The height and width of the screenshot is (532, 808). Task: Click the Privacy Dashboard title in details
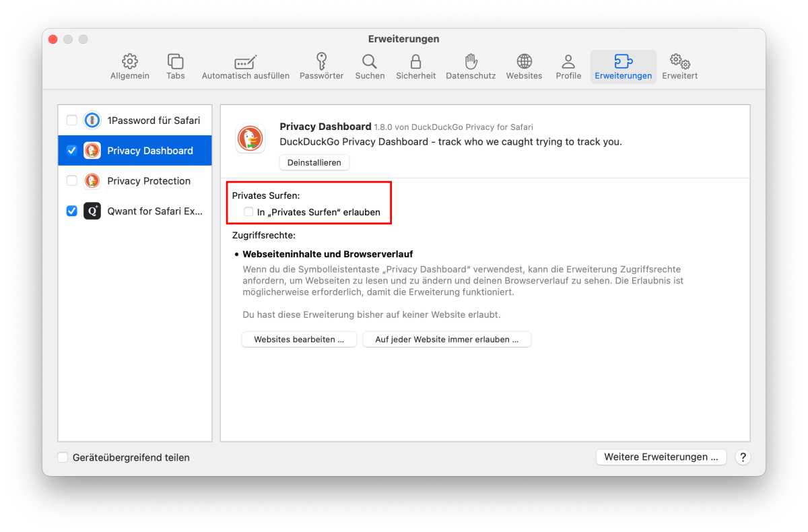tap(325, 127)
